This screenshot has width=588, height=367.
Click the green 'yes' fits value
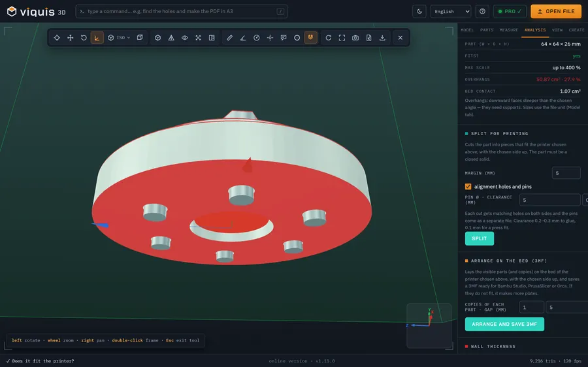pyautogui.click(x=576, y=56)
